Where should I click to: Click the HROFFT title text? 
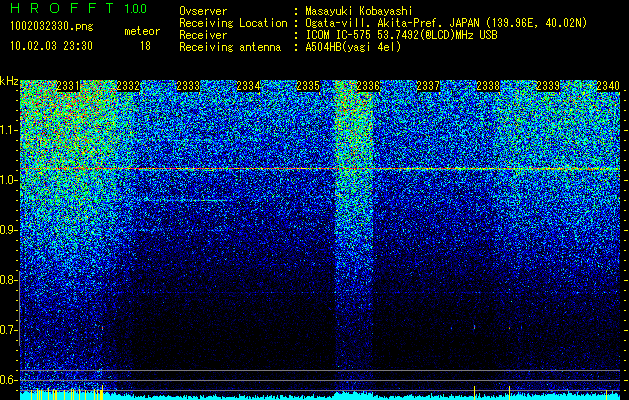[62, 8]
